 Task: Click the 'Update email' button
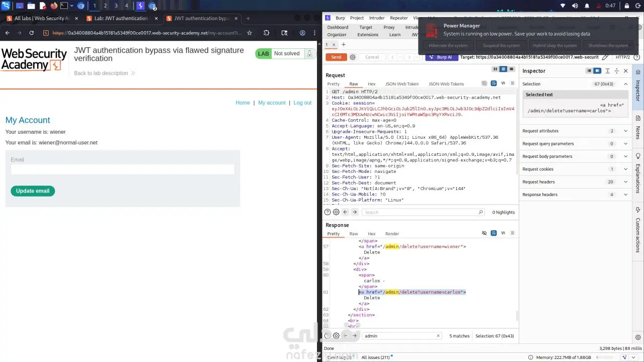[33, 191]
